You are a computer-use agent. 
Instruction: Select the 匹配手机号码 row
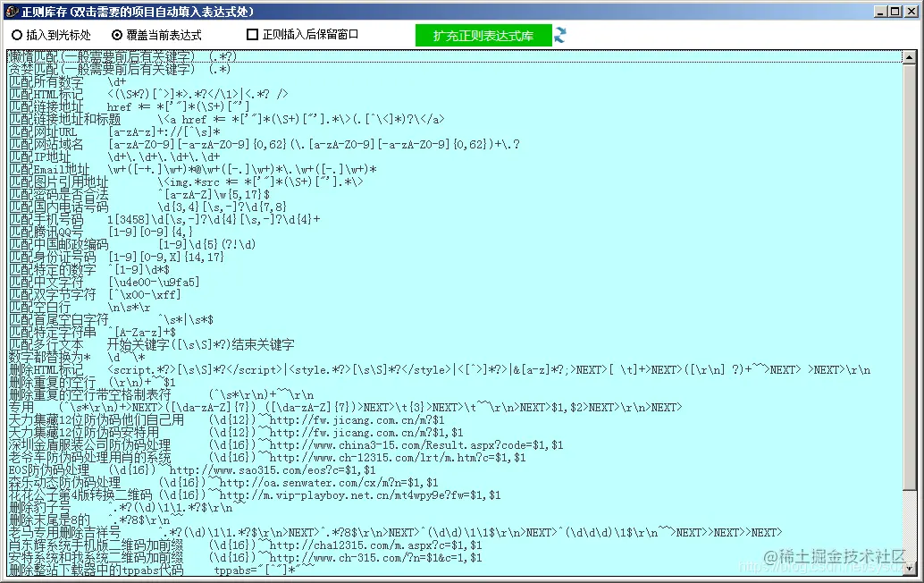coord(454,219)
